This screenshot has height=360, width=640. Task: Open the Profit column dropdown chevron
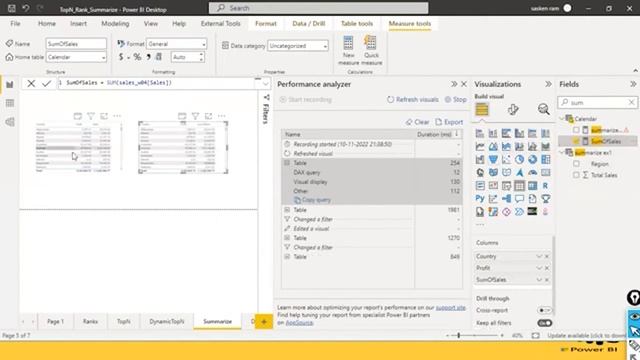click(x=539, y=268)
